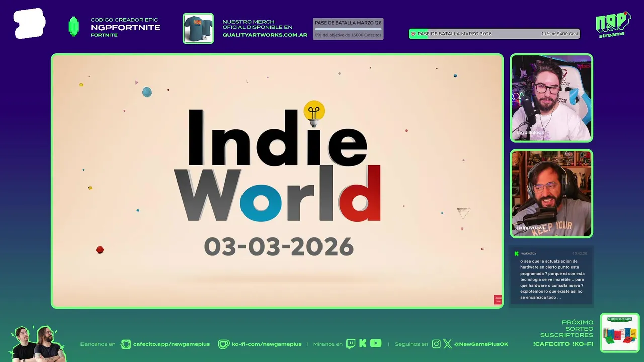Click the Kick icon in the footer

(x=363, y=344)
